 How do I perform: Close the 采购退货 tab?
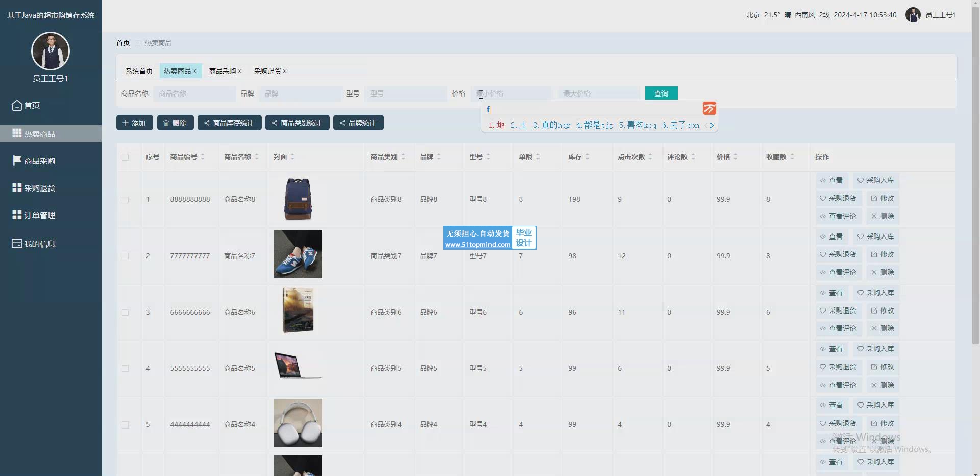pyautogui.click(x=285, y=71)
